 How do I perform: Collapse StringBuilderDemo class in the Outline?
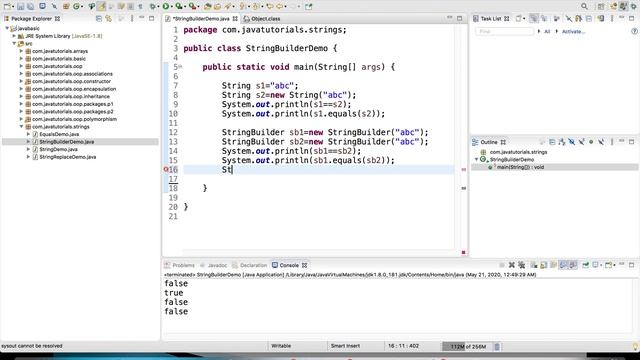[476, 159]
